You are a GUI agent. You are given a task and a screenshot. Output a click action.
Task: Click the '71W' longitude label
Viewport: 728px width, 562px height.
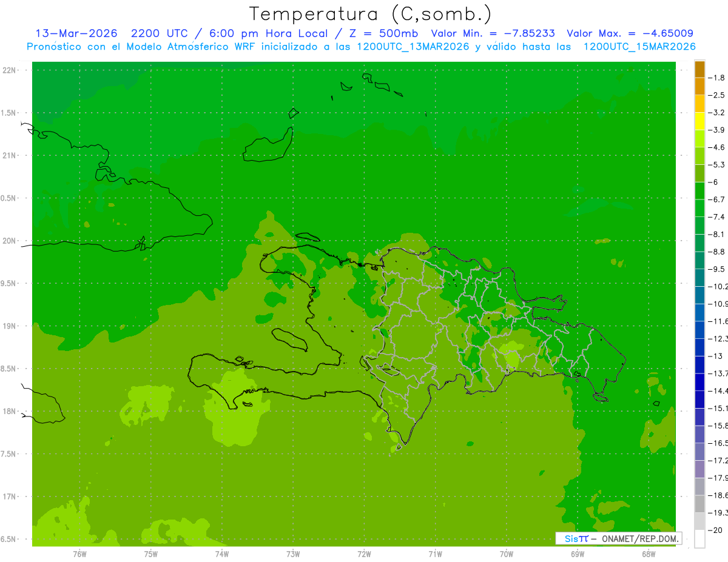435,554
